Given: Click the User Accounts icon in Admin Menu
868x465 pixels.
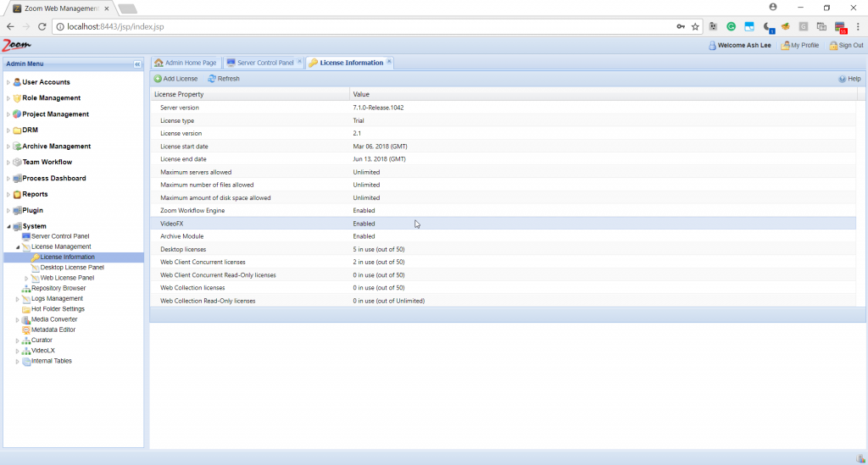Looking at the screenshot, I should point(17,82).
